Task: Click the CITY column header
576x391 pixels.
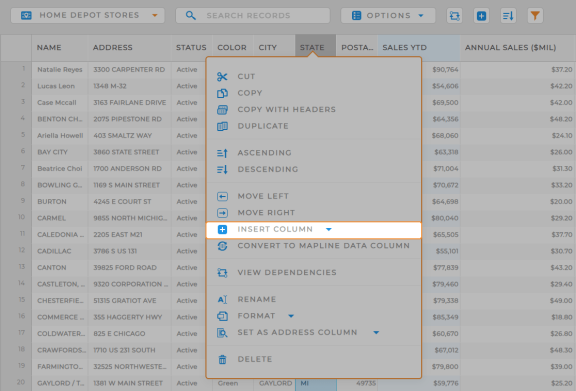Action: (274, 48)
